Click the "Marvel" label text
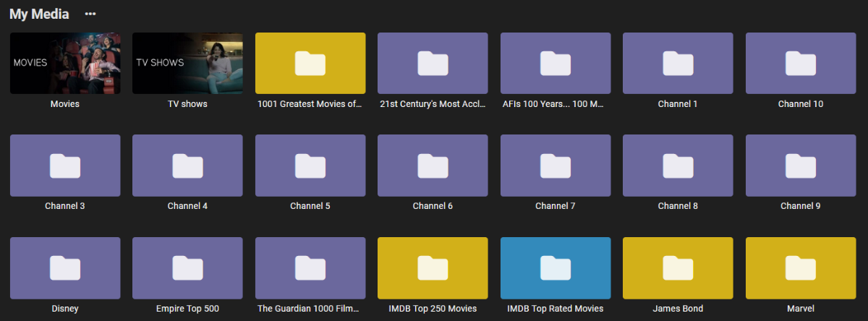The height and width of the screenshot is (321, 868). click(x=801, y=309)
